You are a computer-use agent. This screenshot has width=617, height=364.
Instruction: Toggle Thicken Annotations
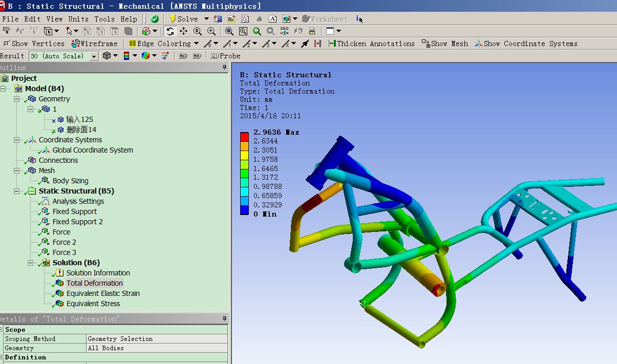(x=372, y=44)
